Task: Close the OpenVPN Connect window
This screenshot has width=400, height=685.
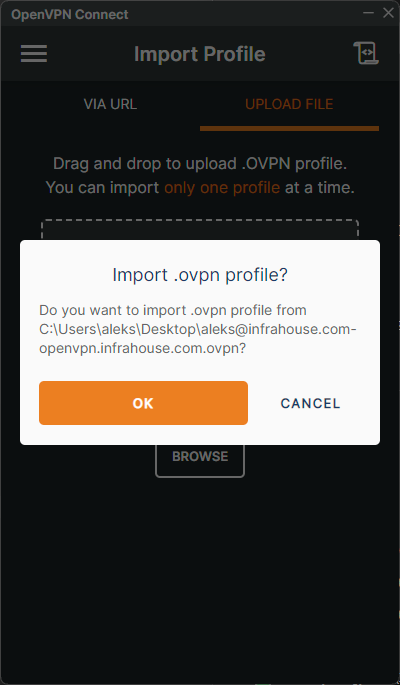Action: click(x=388, y=13)
